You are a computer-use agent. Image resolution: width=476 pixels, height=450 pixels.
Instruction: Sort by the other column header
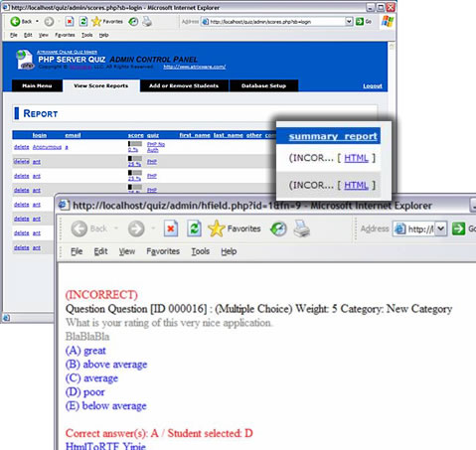pyautogui.click(x=254, y=135)
